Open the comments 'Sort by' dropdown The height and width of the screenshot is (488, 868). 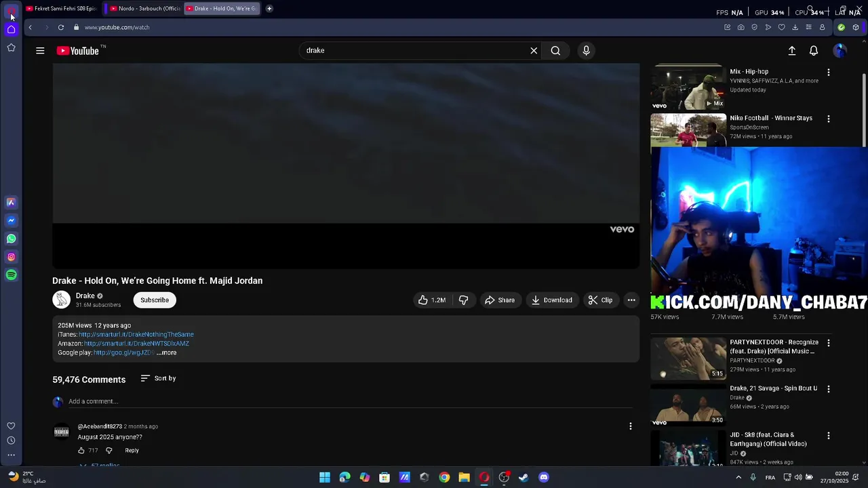[158, 378]
